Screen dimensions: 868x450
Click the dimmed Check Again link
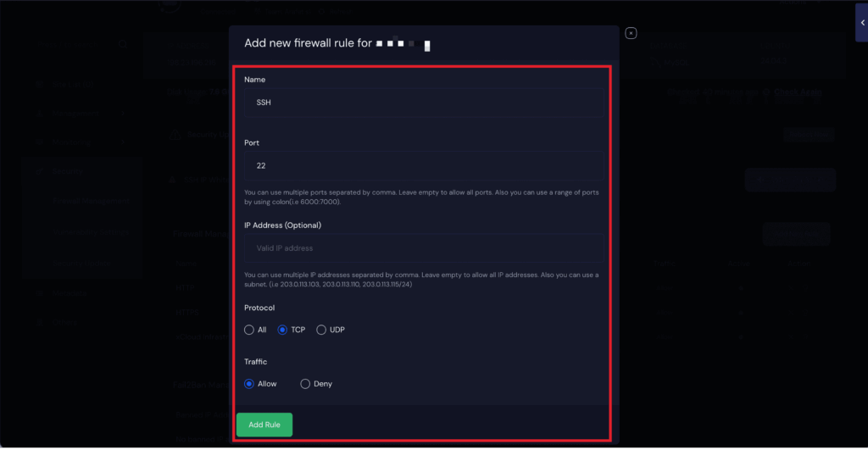coord(797,92)
